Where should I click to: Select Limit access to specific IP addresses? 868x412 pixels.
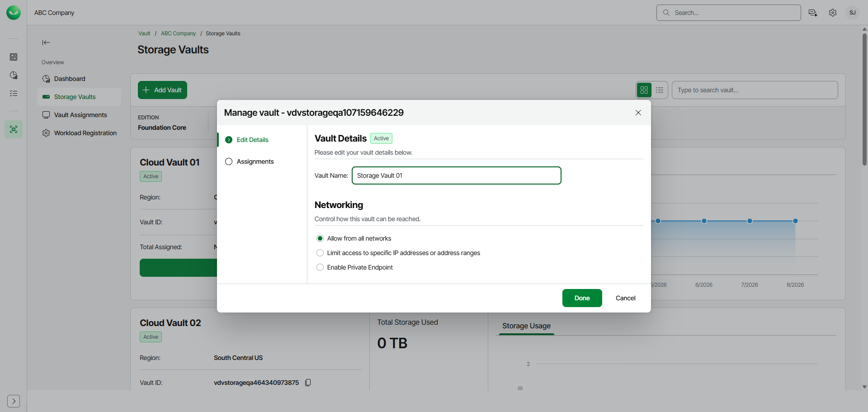tap(320, 253)
